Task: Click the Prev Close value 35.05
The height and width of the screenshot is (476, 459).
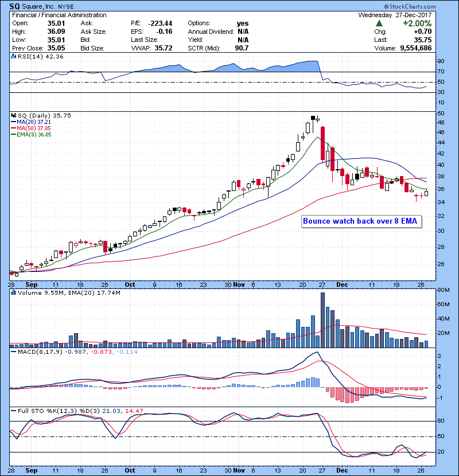Action: (x=56, y=48)
